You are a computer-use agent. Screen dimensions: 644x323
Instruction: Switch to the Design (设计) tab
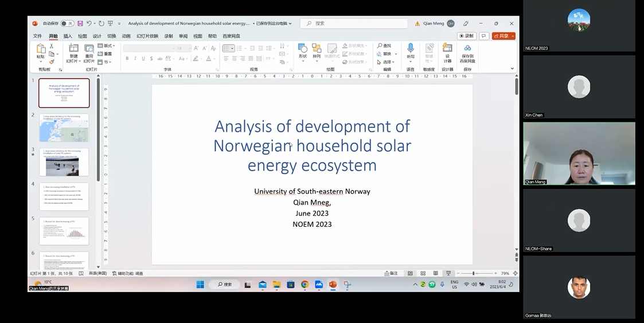tap(97, 36)
